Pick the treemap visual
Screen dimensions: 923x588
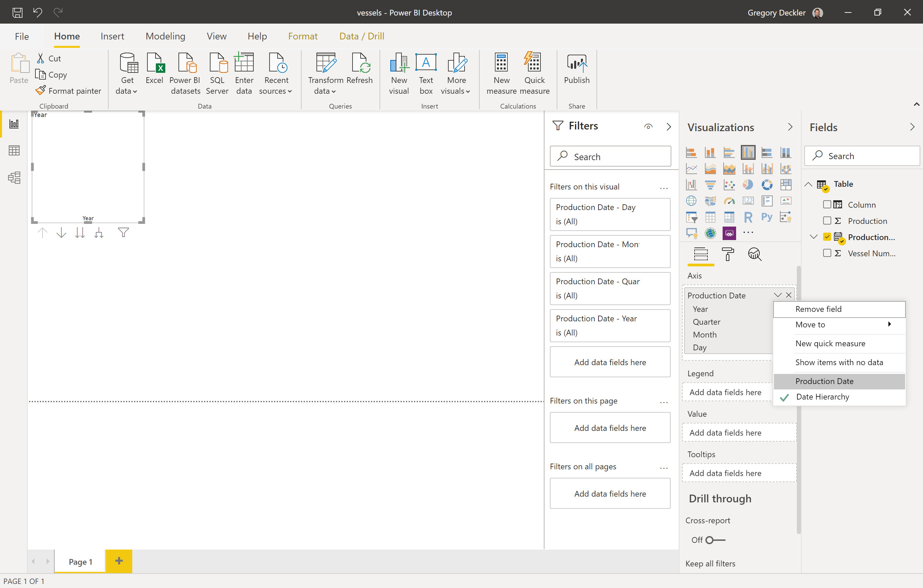pos(785,185)
